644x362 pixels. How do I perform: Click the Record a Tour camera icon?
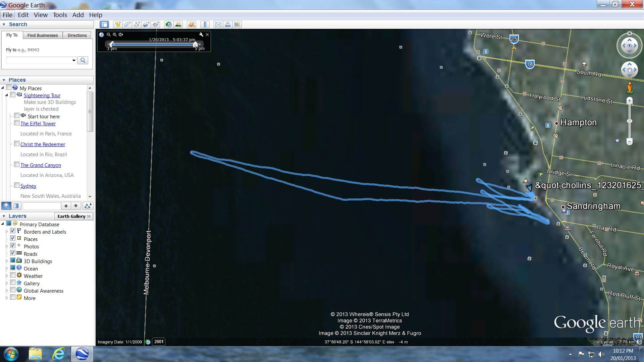point(156,24)
